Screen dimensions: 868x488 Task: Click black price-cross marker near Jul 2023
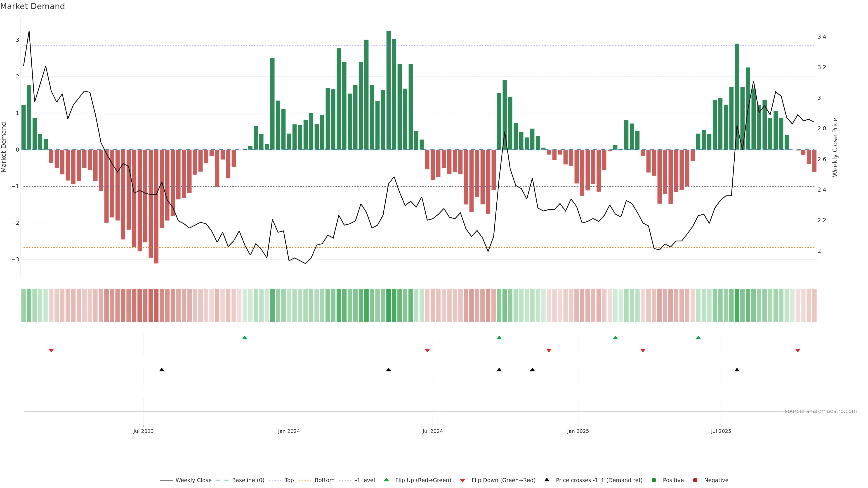162,370
